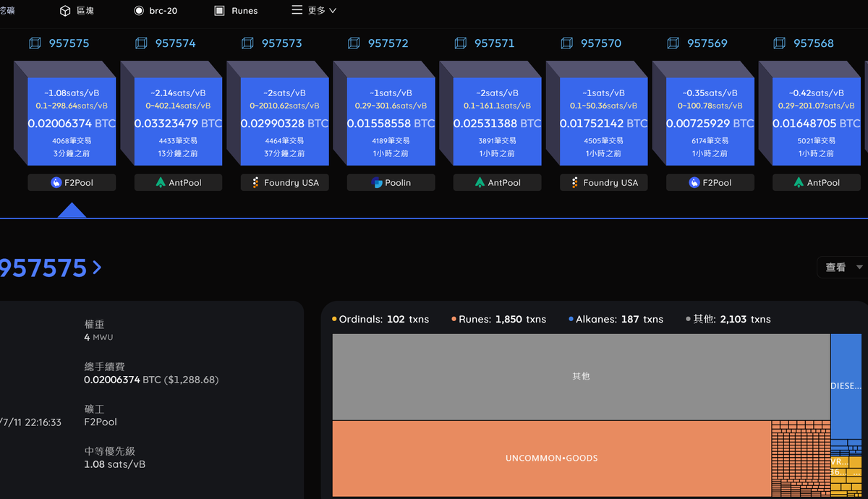Click Foundry USA logo under block 957573
The image size is (868, 499).
tap(255, 183)
